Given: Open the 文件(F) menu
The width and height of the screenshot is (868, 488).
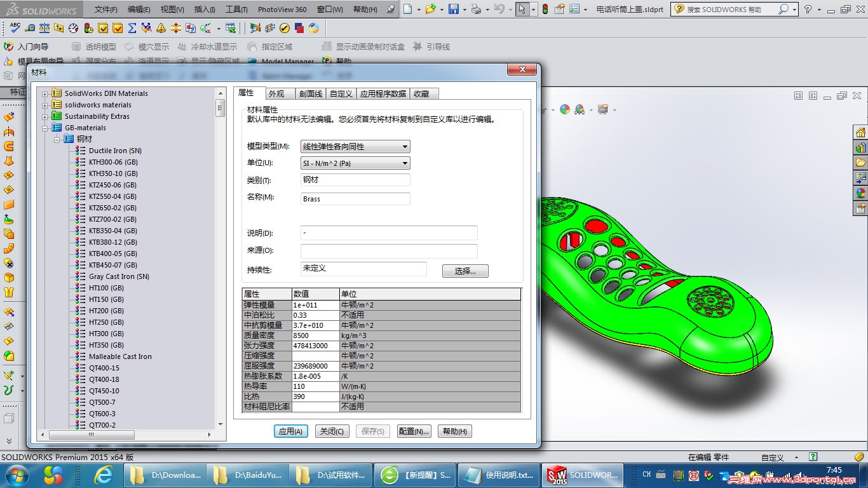Looking at the screenshot, I should [106, 10].
